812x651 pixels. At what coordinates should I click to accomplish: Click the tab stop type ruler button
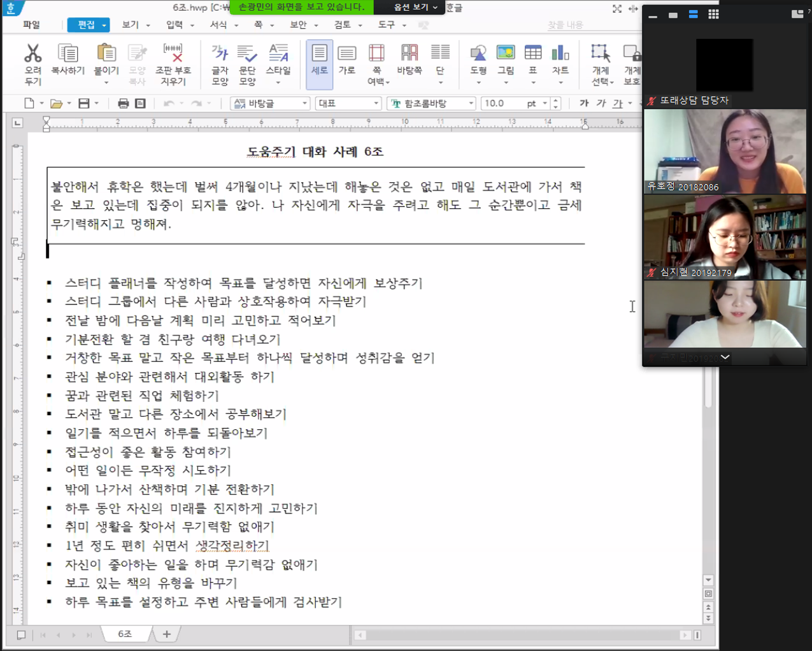pyautogui.click(x=17, y=123)
